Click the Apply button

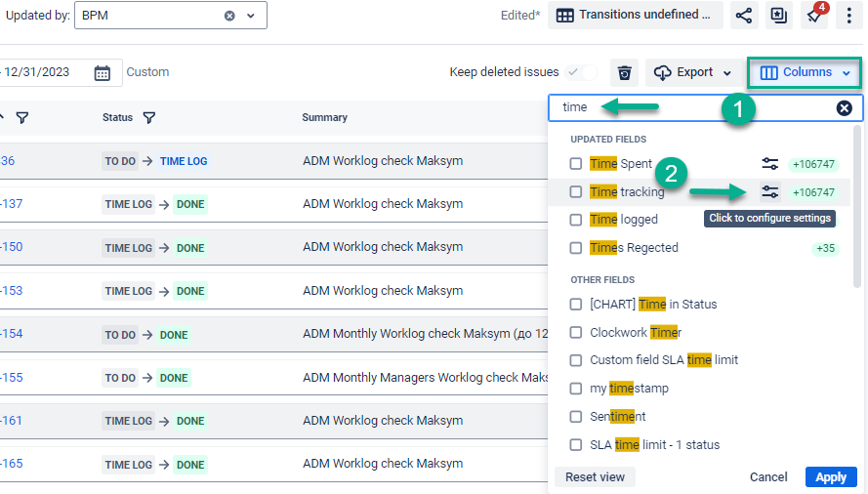click(831, 477)
